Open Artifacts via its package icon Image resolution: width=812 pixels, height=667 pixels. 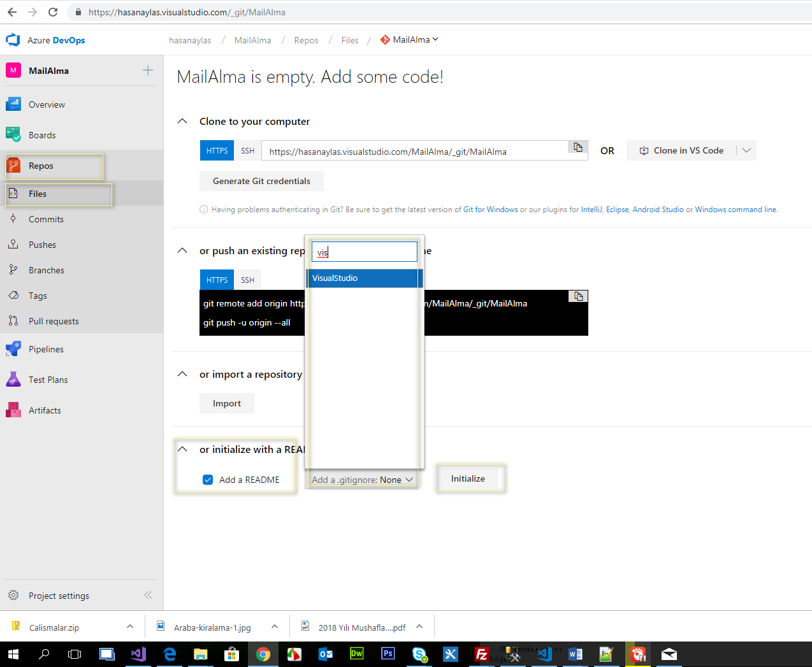point(13,410)
